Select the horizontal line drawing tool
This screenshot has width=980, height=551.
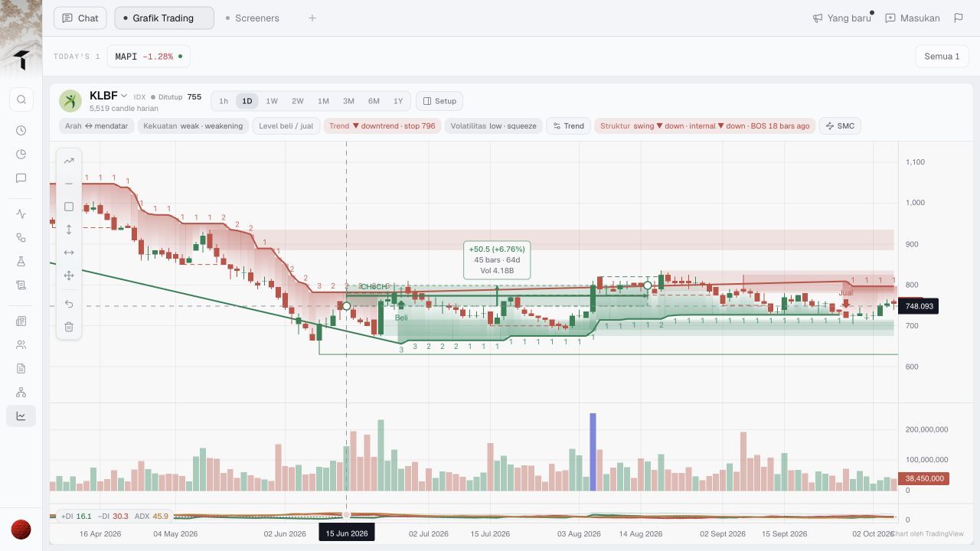[69, 184]
